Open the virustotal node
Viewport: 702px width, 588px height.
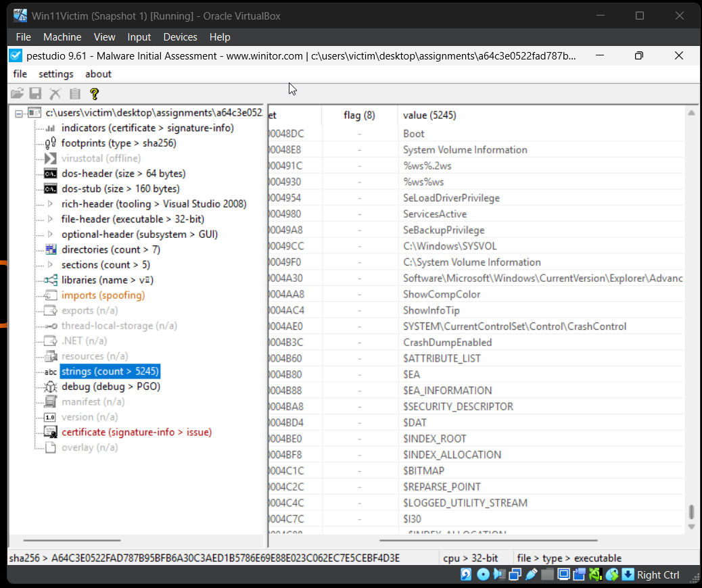click(x=101, y=158)
